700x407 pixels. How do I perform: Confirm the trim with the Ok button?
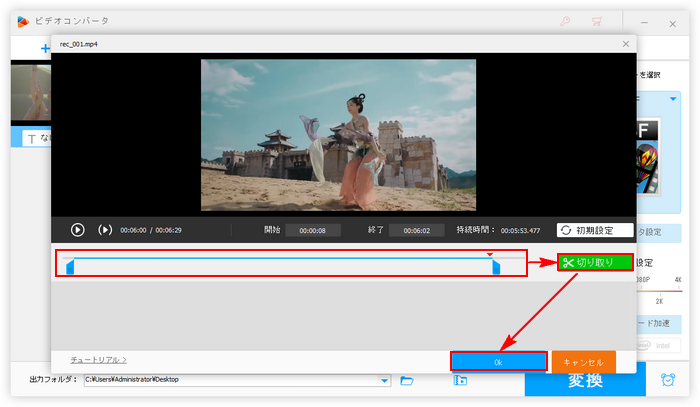click(498, 361)
